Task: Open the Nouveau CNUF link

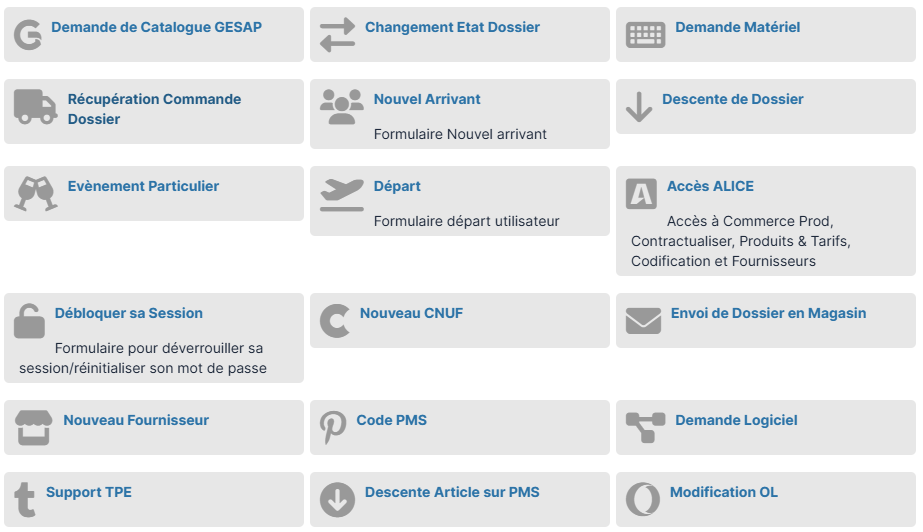Action: [411, 314]
